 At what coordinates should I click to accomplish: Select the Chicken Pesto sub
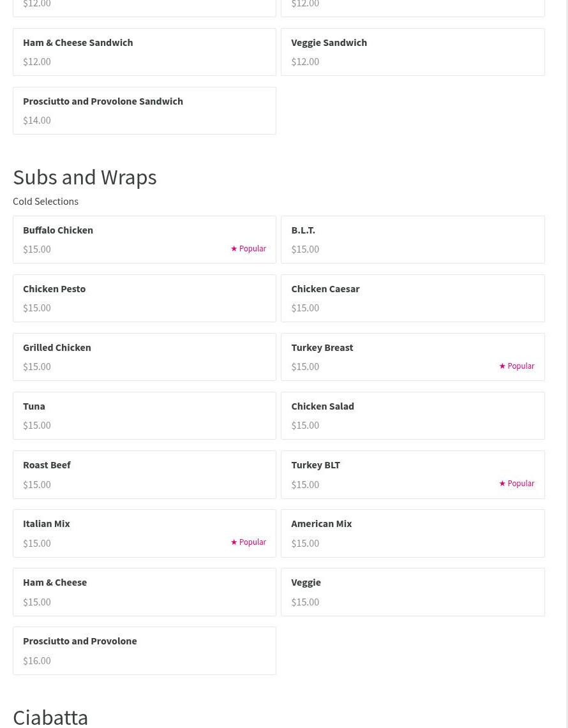144,298
